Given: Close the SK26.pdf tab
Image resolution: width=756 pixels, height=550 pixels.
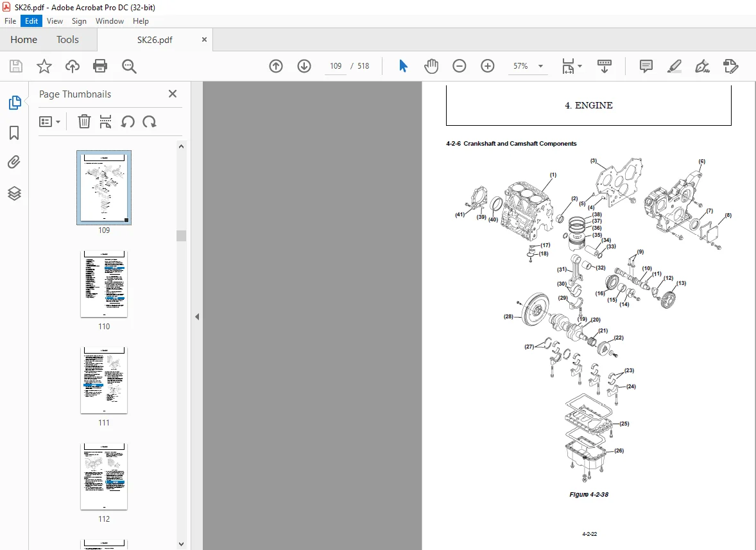Looking at the screenshot, I should coord(205,40).
